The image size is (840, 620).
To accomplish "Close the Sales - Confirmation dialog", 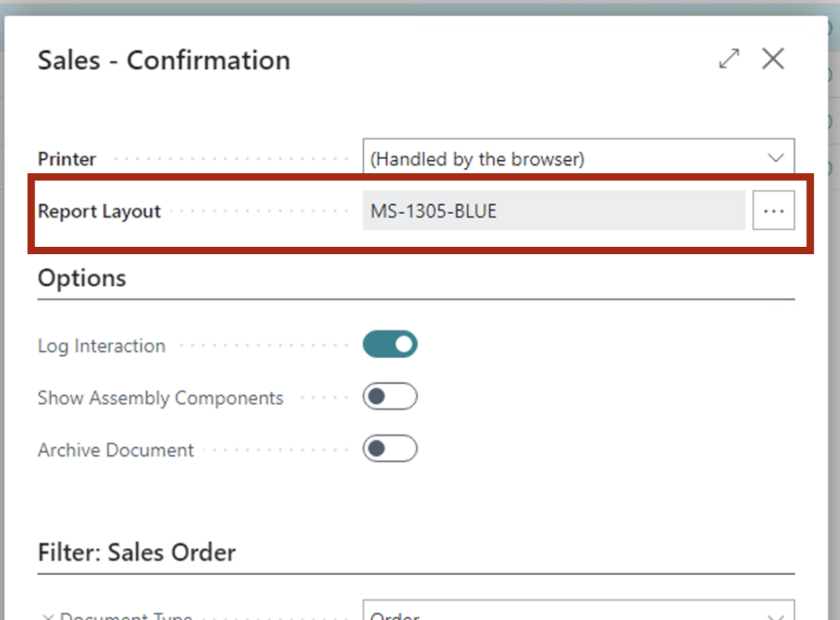I will (x=773, y=59).
